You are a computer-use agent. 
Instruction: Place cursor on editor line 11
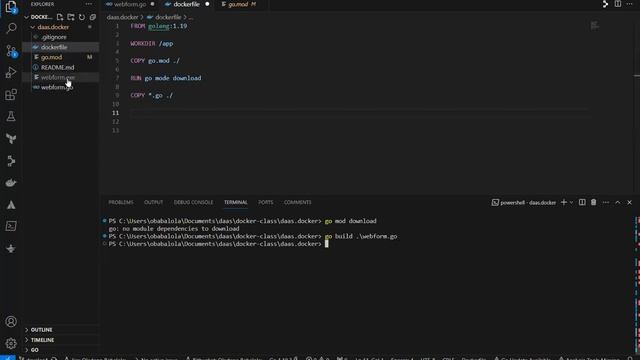coord(359,113)
